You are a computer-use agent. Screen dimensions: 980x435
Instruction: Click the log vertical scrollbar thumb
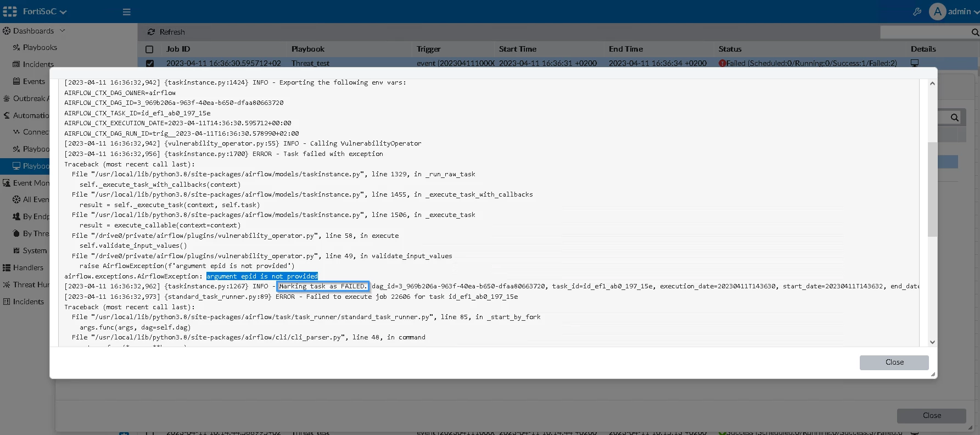point(932,189)
